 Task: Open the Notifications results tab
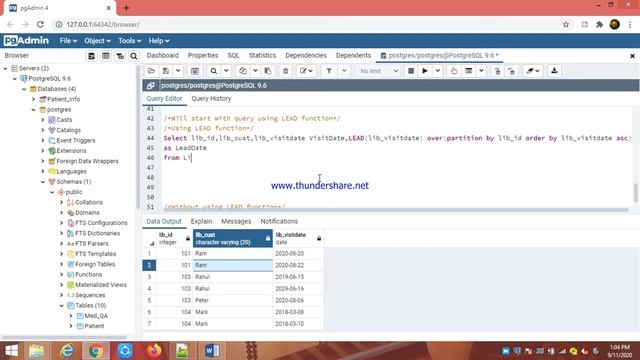279,221
